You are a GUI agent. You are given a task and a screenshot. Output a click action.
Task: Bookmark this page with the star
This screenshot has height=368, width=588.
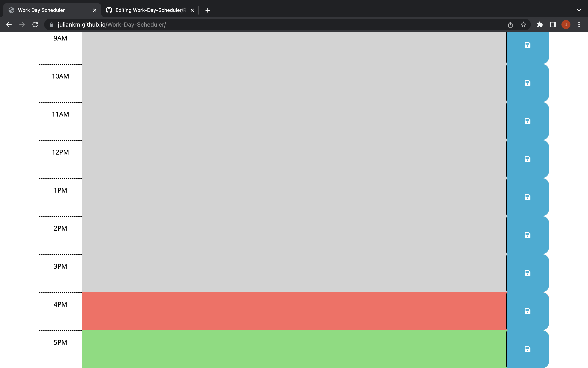click(523, 25)
